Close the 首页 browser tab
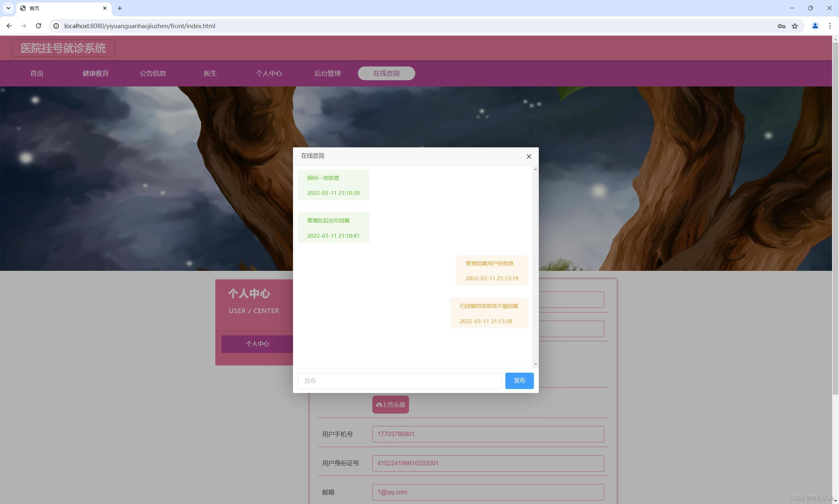The height and width of the screenshot is (504, 839). [105, 8]
